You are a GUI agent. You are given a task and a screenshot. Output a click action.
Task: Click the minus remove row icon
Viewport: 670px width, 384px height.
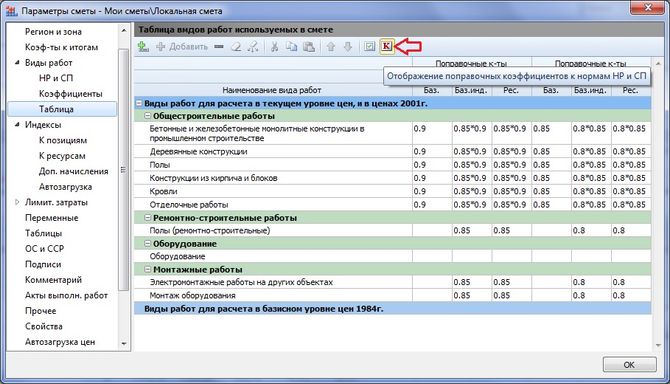click(x=219, y=47)
